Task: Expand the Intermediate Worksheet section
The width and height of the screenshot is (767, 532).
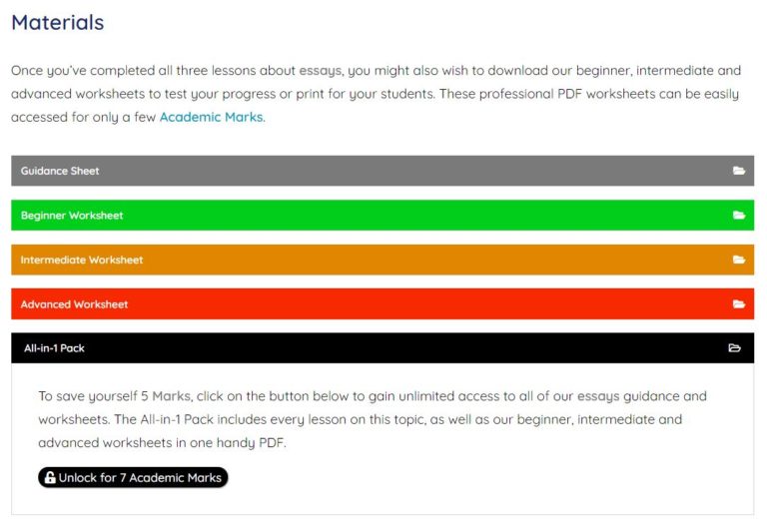Action: (x=383, y=260)
